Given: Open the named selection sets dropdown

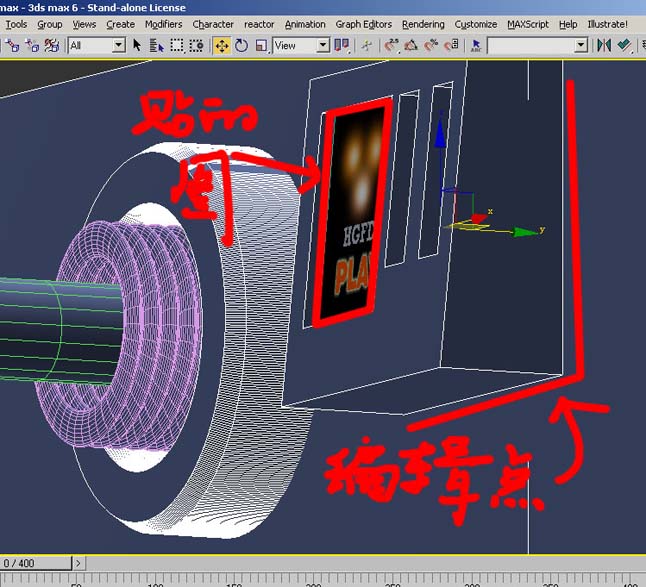Looking at the screenshot, I should 537,45.
